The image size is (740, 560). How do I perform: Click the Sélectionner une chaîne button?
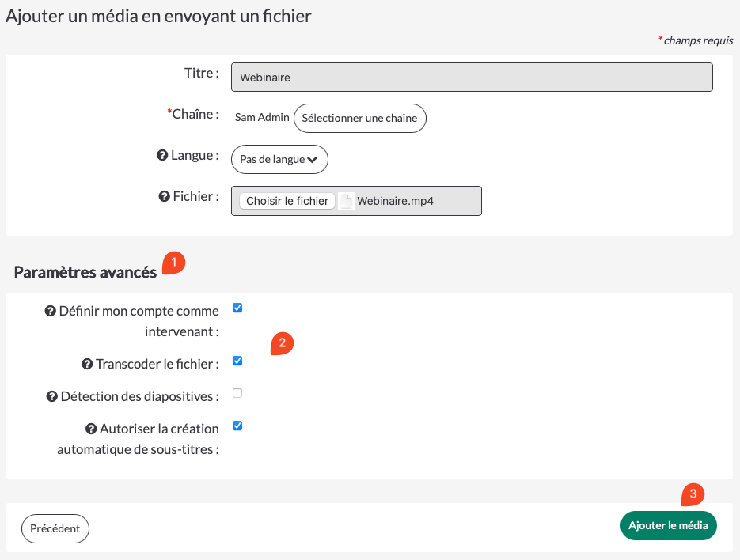click(x=360, y=118)
